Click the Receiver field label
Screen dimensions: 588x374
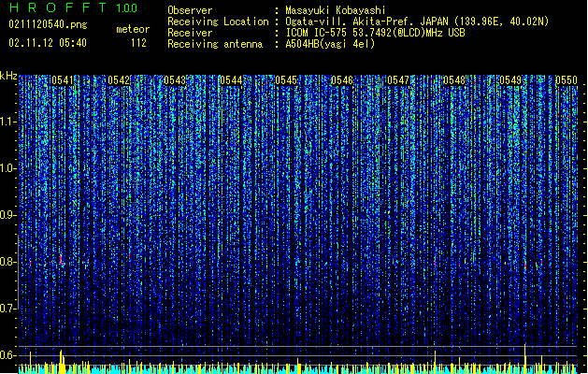[190, 33]
